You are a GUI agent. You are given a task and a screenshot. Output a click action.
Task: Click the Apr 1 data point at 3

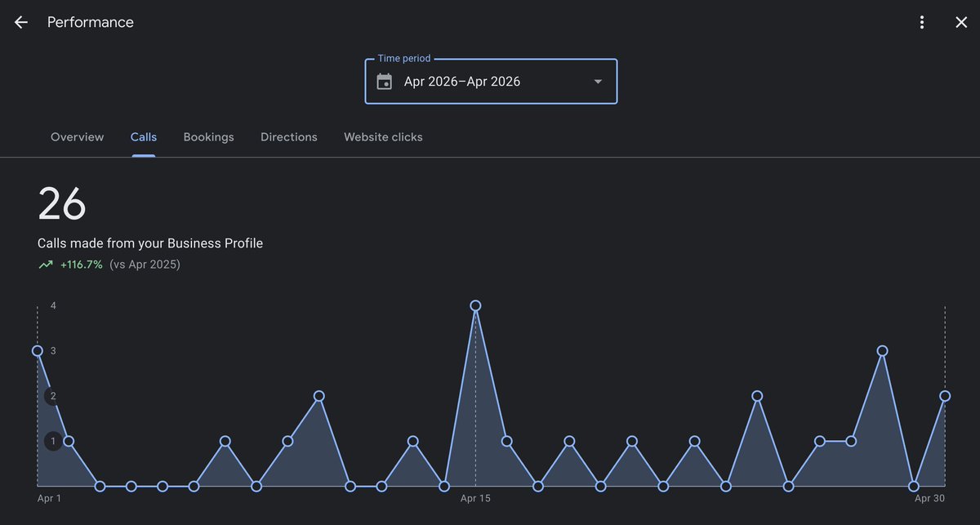[x=38, y=351]
